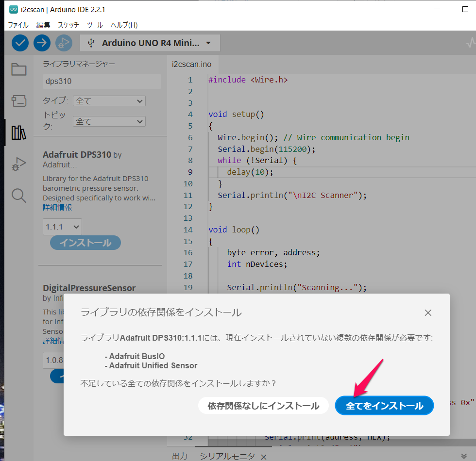Image resolution: width=476 pixels, height=461 pixels.
Task: Open the ツール menu
Action: pyautogui.click(x=95, y=25)
